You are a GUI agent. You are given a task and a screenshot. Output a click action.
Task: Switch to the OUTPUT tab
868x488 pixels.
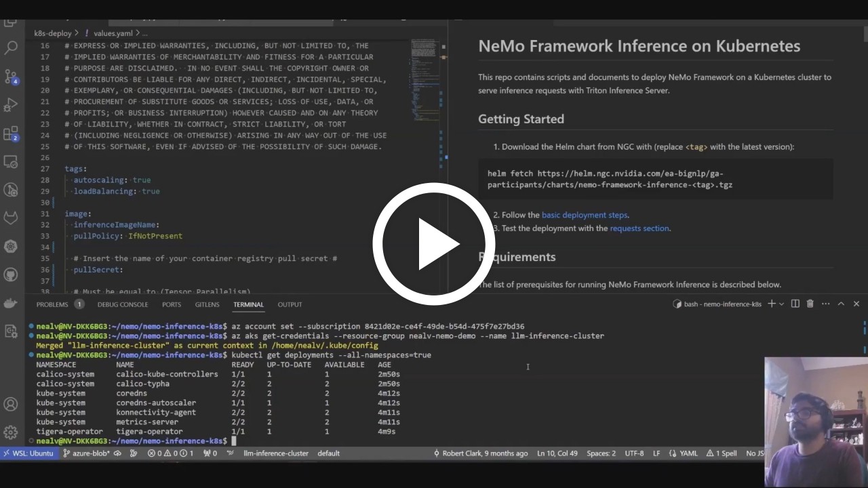pyautogui.click(x=290, y=304)
